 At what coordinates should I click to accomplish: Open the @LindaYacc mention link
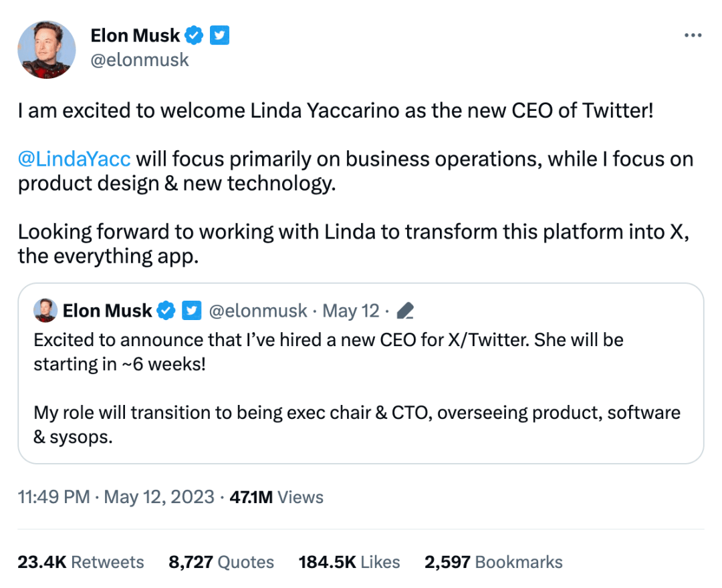click(x=74, y=159)
